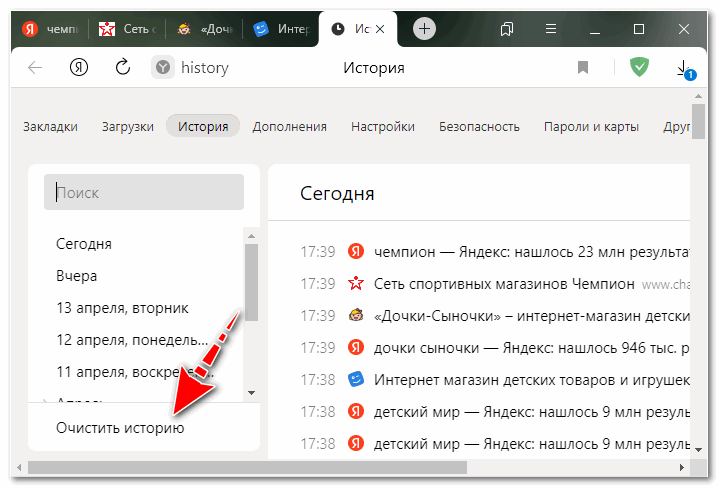
Task: Open the Yandex home button
Action: 79,68
